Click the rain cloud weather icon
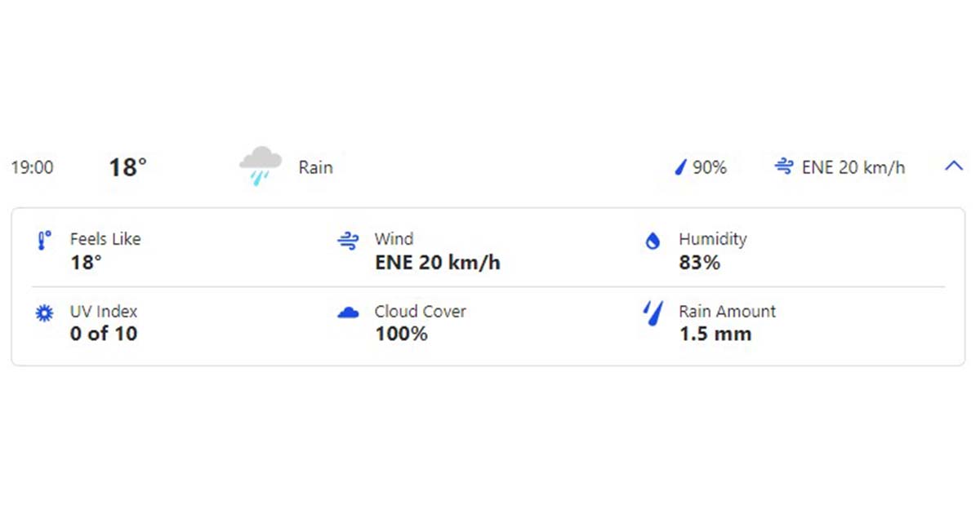The height and width of the screenshot is (514, 980). pos(261,166)
